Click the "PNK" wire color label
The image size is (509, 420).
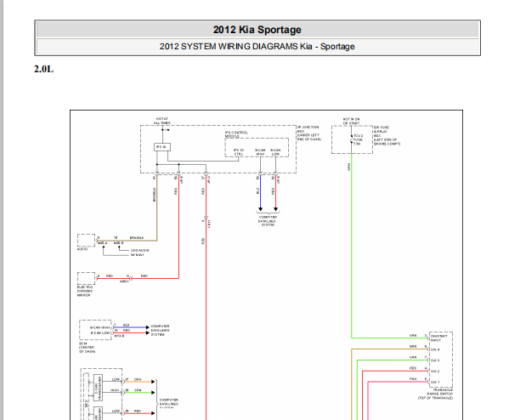(x=413, y=379)
